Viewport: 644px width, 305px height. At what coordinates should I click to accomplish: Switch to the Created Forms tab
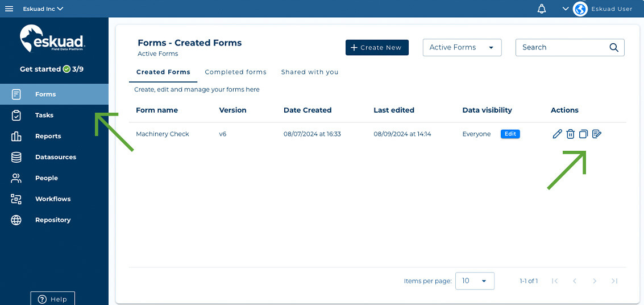pyautogui.click(x=163, y=72)
